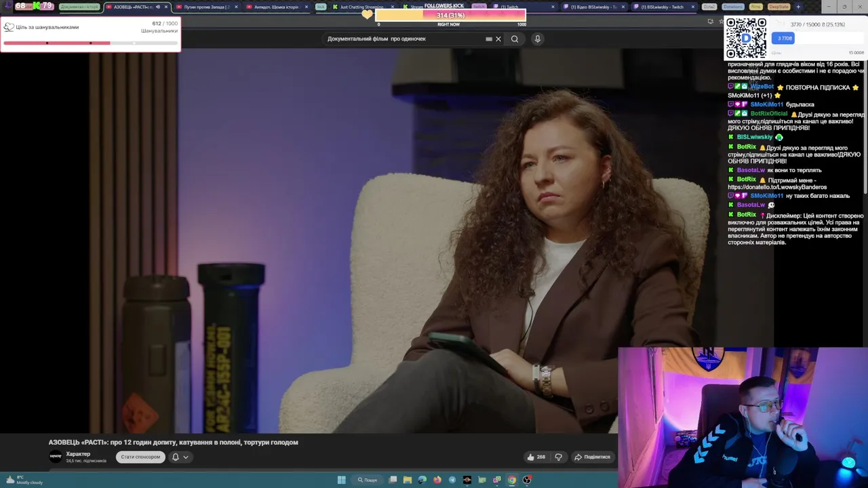Image resolution: width=868 pixels, height=488 pixels.
Task: Click the video title 'АЗОВЕЦЬ «РАСТІ»'
Action: (x=173, y=442)
